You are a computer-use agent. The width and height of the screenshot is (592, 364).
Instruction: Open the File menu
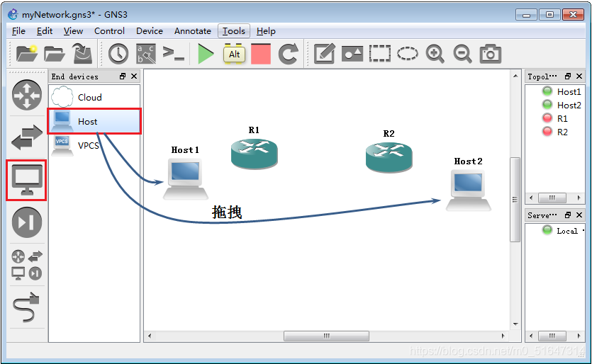point(18,31)
